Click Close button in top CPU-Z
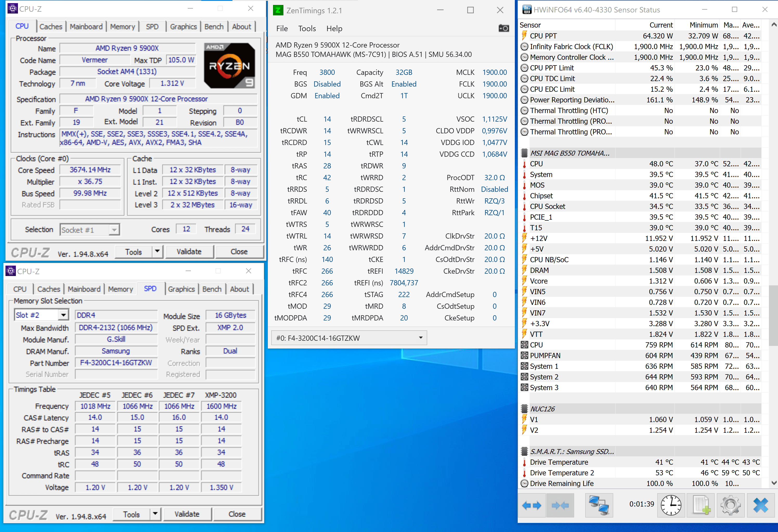 point(239,251)
